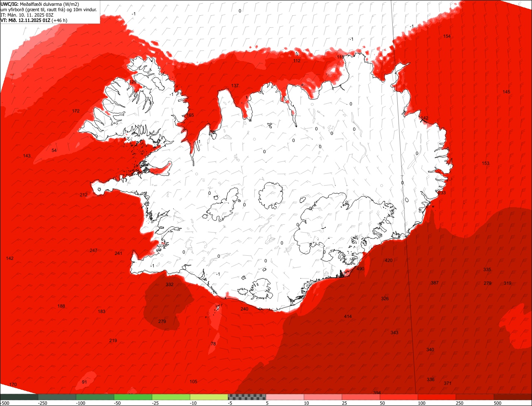Click the value 145 on the map

506,92
